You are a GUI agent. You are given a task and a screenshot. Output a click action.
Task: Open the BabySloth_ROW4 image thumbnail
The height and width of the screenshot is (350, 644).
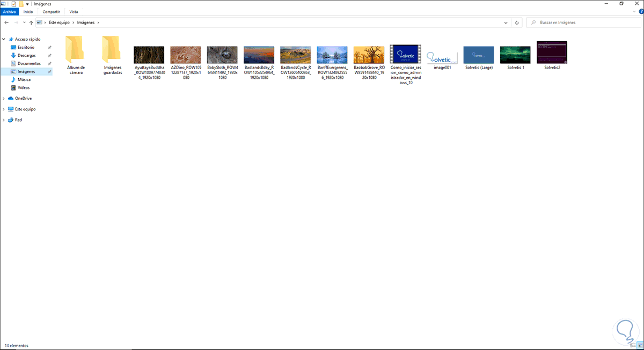coord(222,54)
